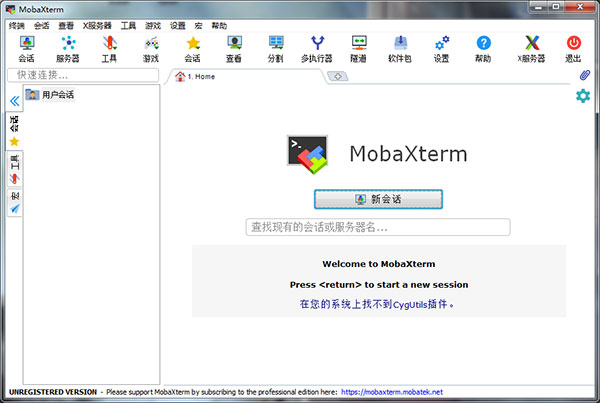Select the 用户会话 folder in the tree

click(x=50, y=94)
